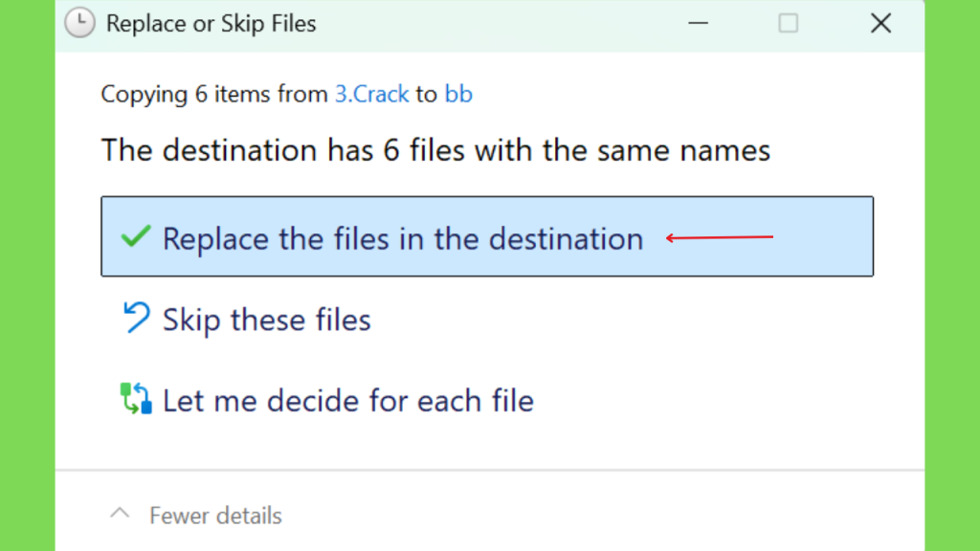
Task: Click the compare files decide icon
Action: point(136,399)
